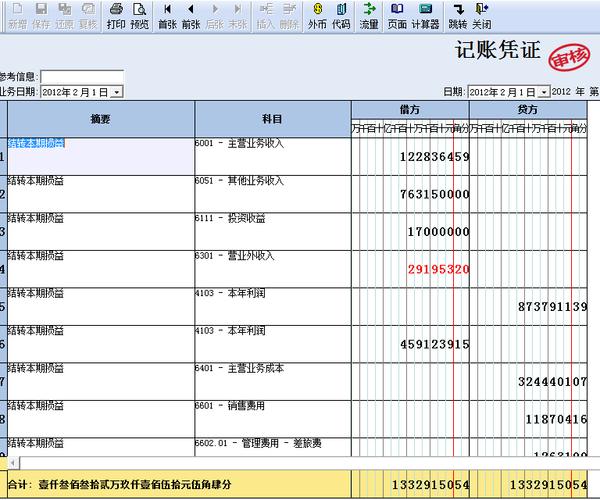Click the credit total 1332915054
This screenshot has height=500, width=600.
548,485
